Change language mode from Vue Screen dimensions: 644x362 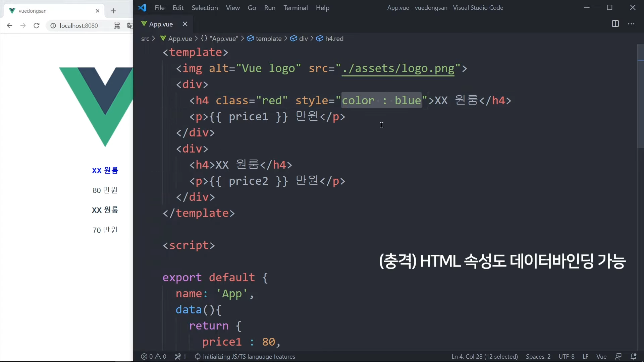pyautogui.click(x=601, y=356)
